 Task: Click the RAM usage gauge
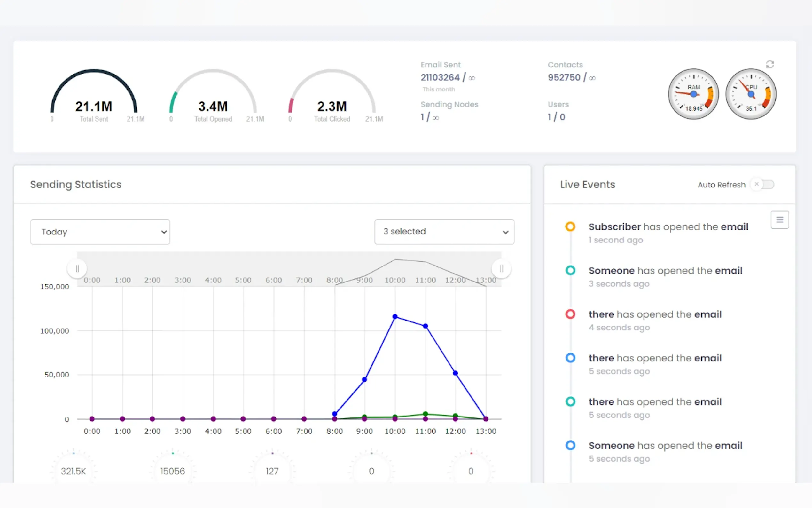pos(693,94)
